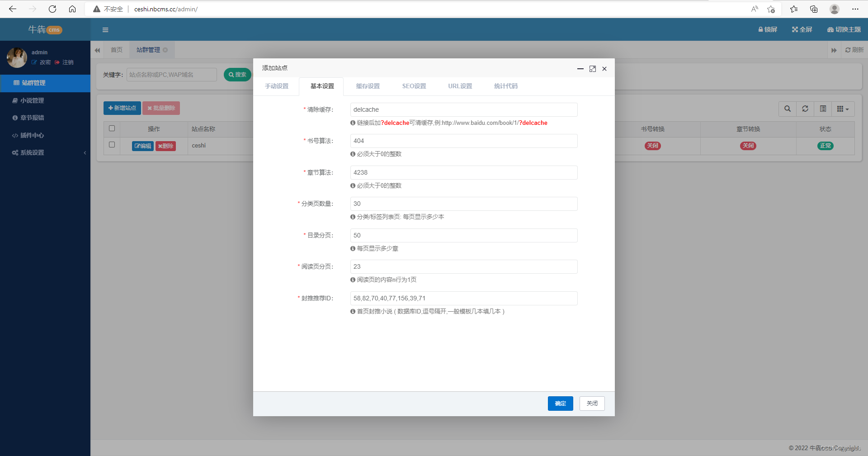Open the columns grid dropdown
868x456 pixels.
click(843, 109)
